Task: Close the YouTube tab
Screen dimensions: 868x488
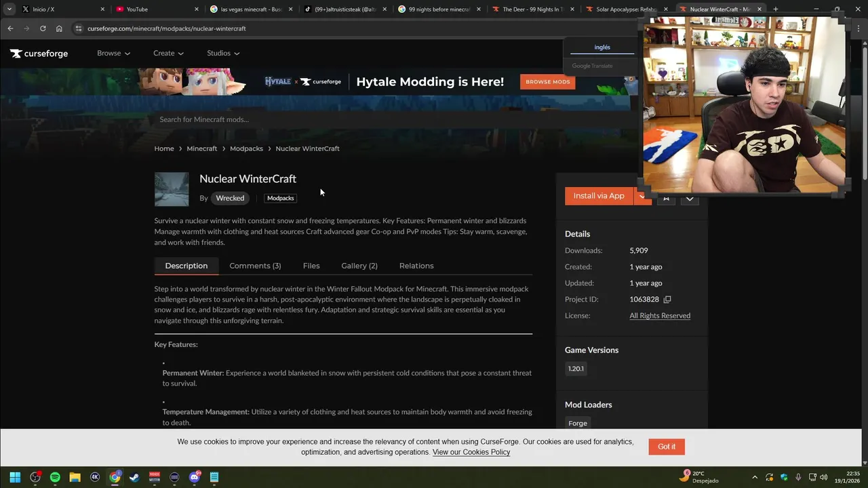Action: 197,9
